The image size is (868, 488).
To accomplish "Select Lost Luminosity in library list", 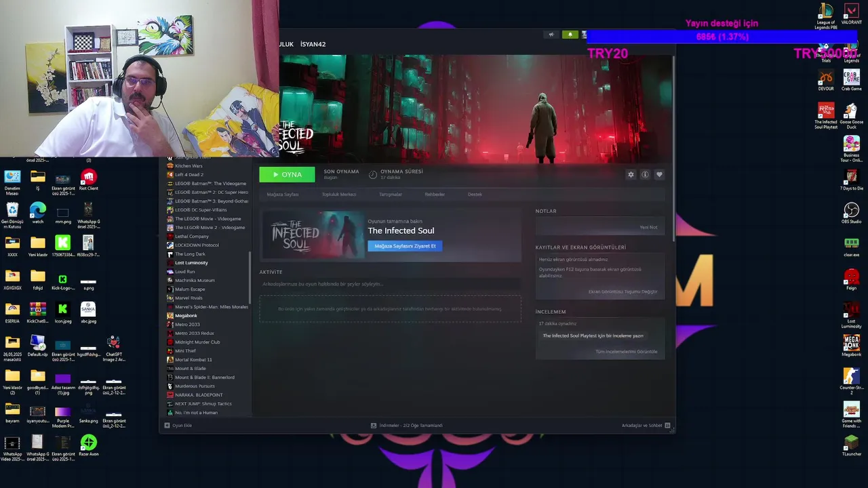I will 191,263.
